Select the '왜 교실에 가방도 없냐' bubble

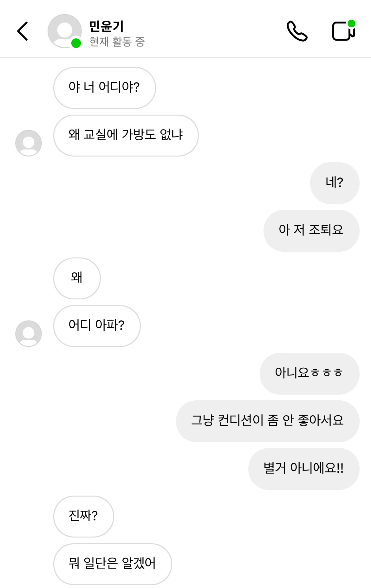(126, 135)
